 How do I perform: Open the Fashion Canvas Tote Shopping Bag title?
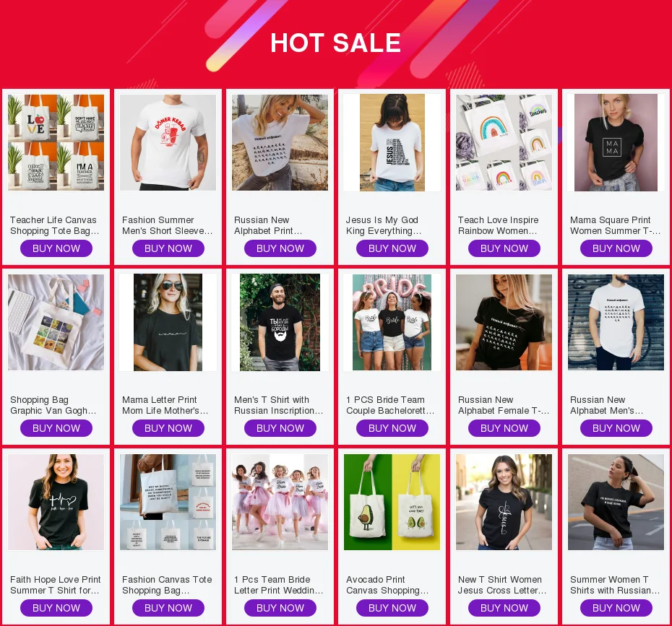click(167, 585)
